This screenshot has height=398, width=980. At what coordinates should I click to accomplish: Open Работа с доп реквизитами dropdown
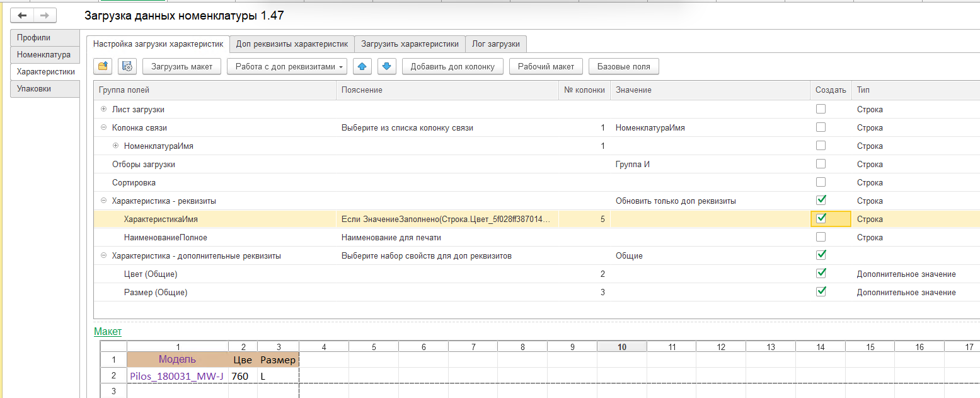click(x=287, y=66)
